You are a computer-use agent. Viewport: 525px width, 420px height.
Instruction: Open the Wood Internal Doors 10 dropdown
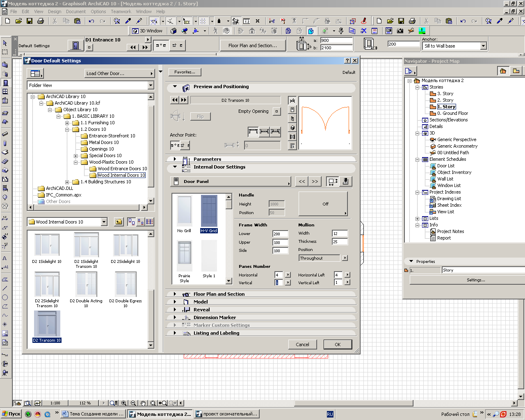104,222
